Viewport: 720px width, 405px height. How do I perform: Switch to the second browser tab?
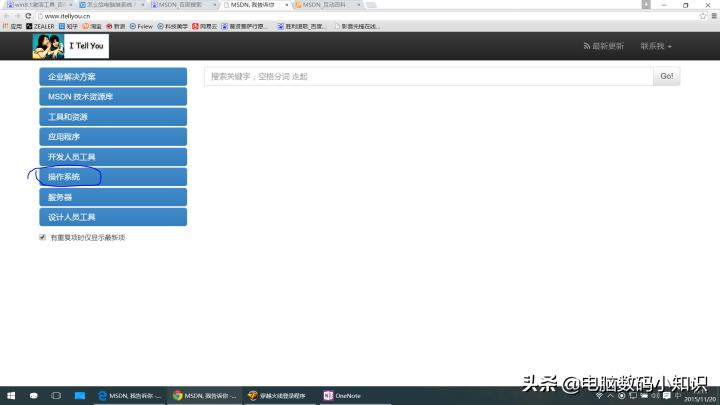(x=109, y=5)
